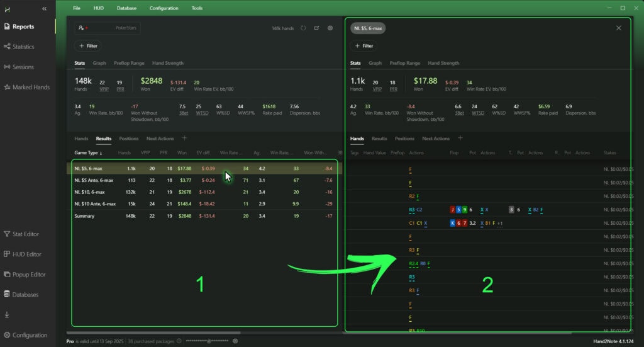The width and height of the screenshot is (644, 347).
Task: Click the Filter button in left panel
Action: 87,46
